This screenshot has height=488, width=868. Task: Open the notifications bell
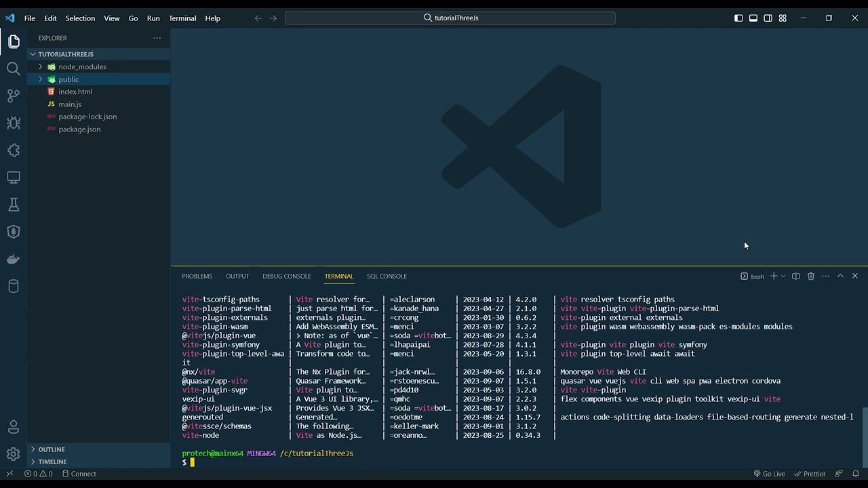856,474
